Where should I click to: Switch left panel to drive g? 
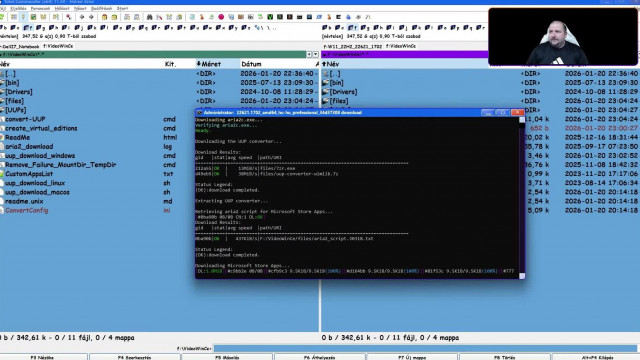(x=40, y=28)
